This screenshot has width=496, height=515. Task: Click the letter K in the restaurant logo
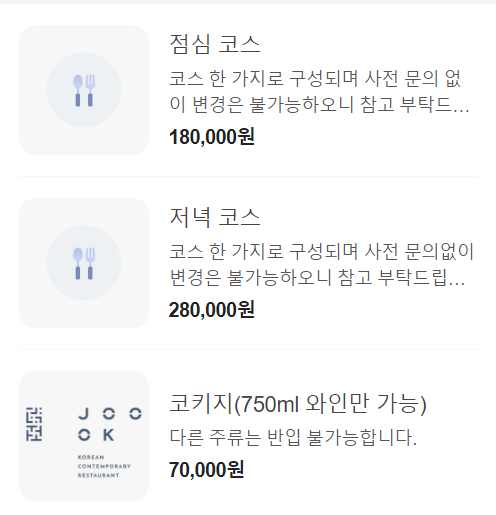coord(109,435)
